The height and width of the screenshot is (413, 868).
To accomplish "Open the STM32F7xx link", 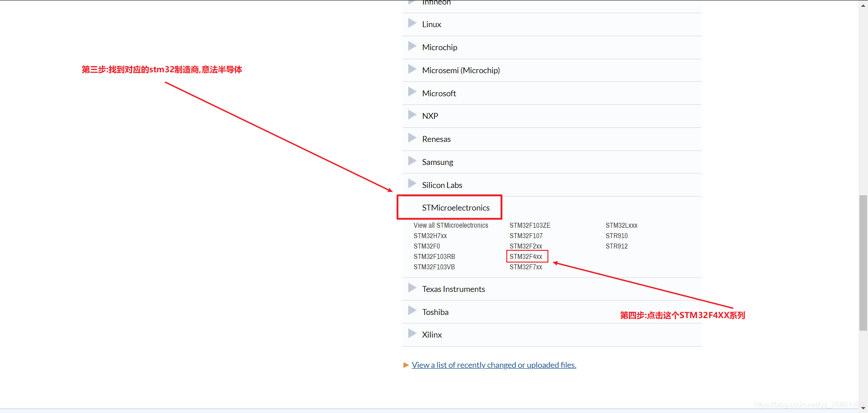I will click(x=526, y=267).
